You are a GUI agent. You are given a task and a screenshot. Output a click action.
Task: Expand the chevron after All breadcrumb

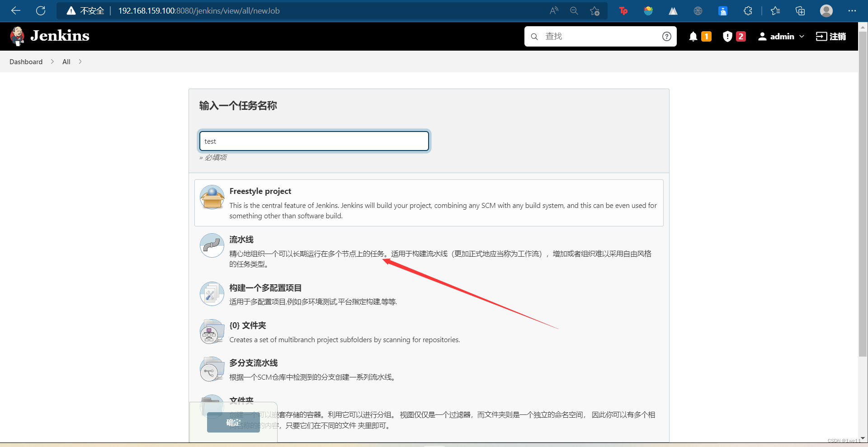tap(80, 61)
